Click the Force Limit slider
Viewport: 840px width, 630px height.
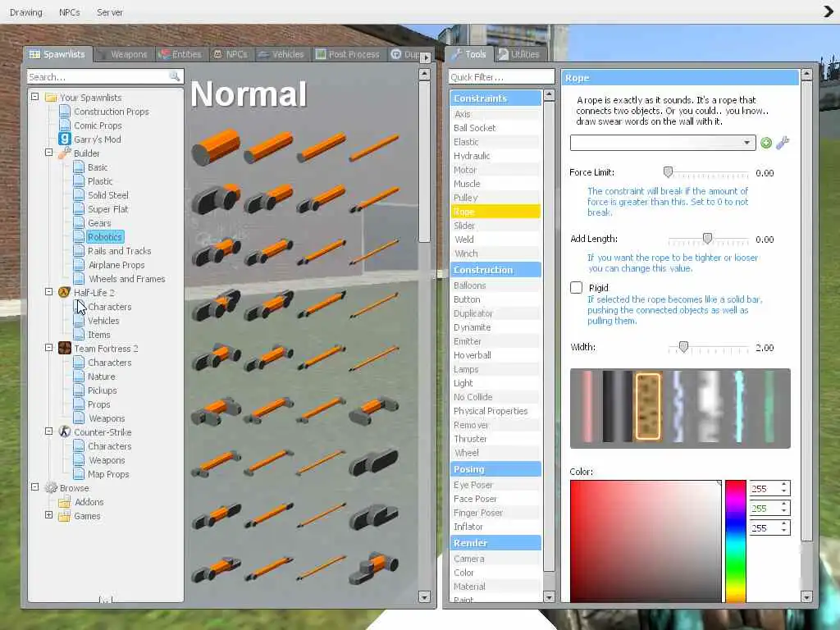click(x=707, y=173)
